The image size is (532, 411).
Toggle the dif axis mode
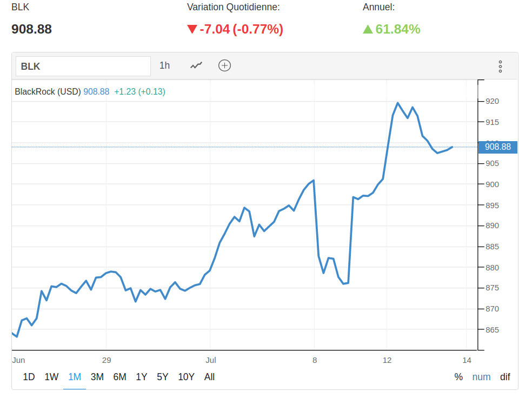[505, 377]
